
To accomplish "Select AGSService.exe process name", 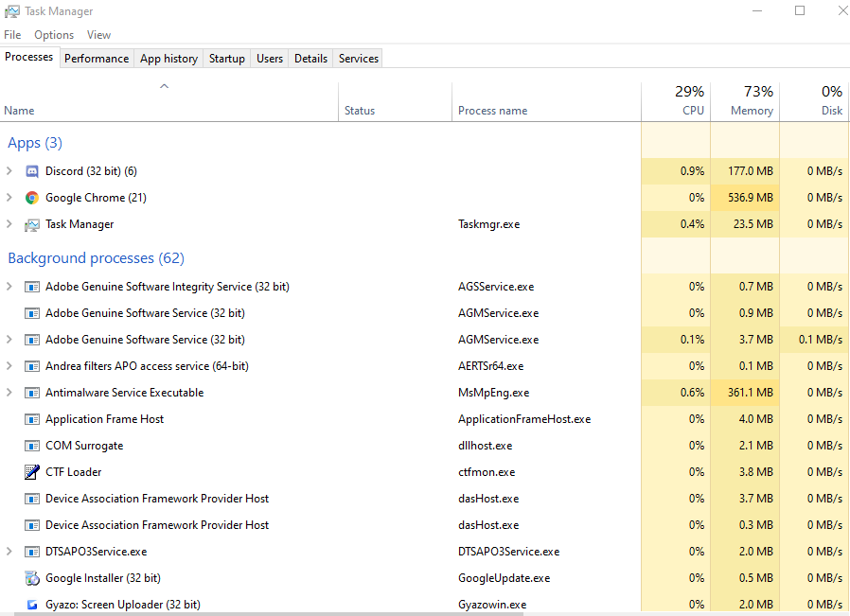I will (x=495, y=287).
